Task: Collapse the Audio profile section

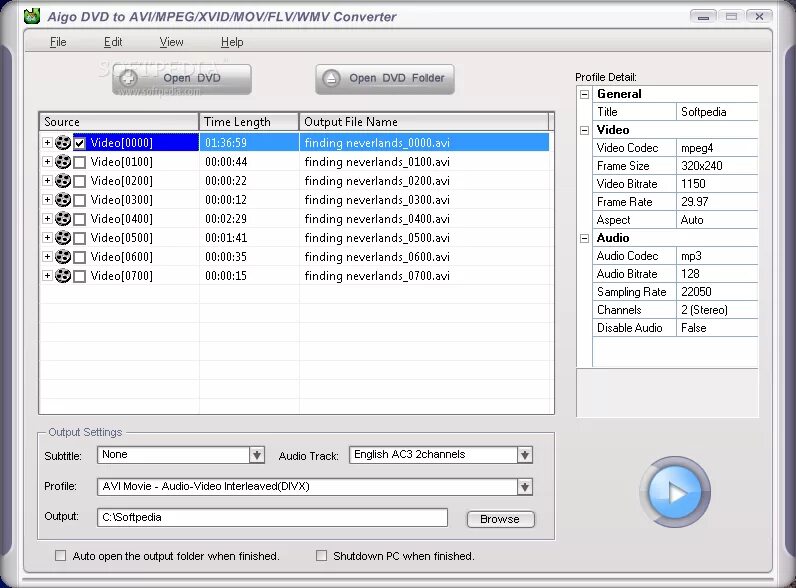Action: click(584, 238)
